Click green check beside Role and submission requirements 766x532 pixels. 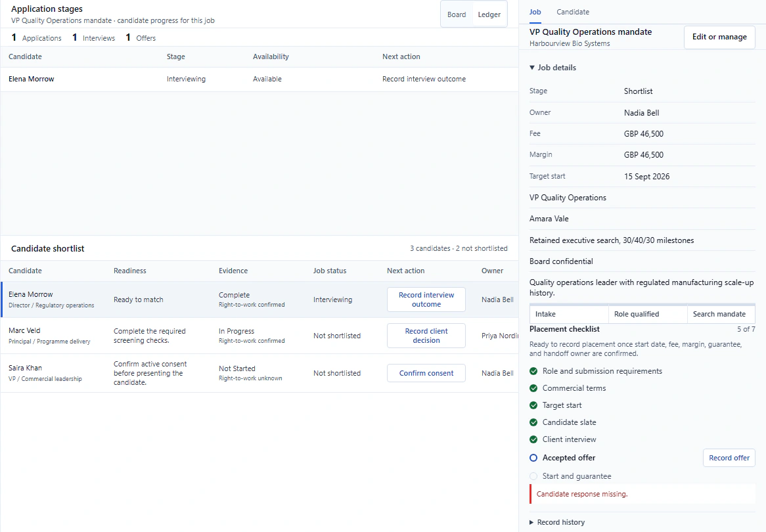pyautogui.click(x=533, y=371)
